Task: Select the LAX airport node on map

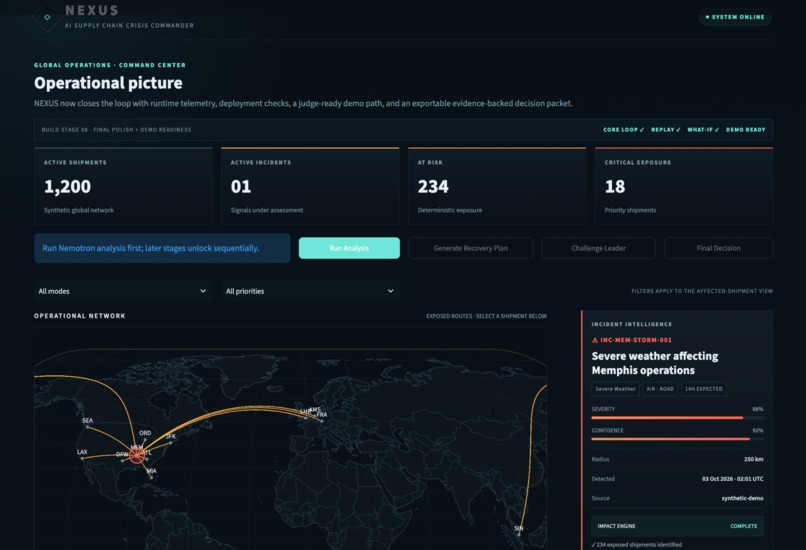Action: pyautogui.click(x=82, y=458)
